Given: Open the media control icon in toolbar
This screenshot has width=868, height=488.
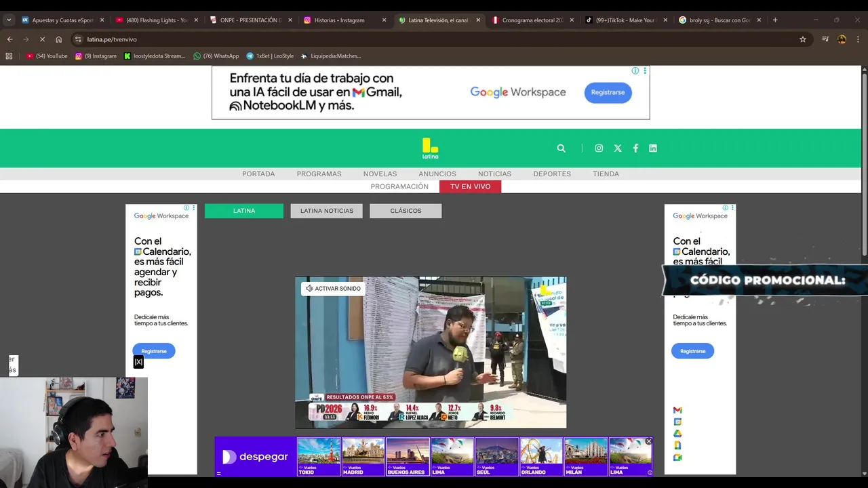Looking at the screenshot, I should tap(825, 39).
